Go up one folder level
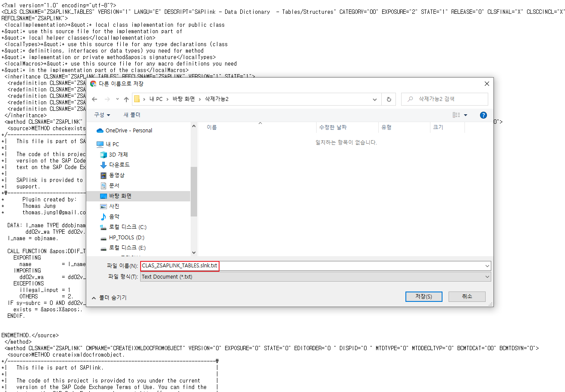The height and width of the screenshot is (392, 565). [x=126, y=99]
